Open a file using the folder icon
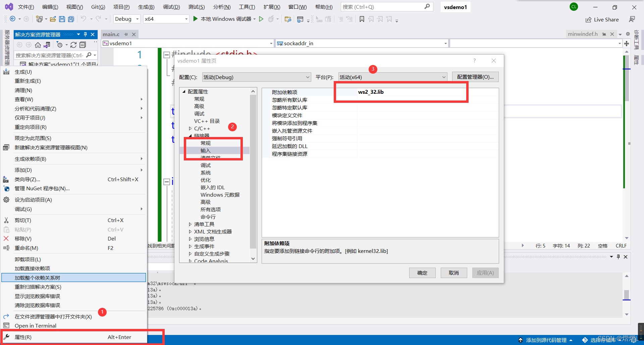Screen dimensions: 644x345 53,19
